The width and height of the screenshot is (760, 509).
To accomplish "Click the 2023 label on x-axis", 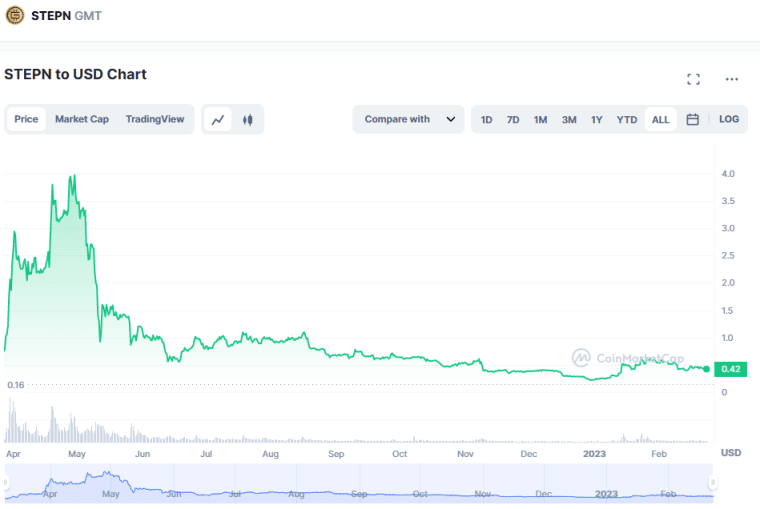I will [x=594, y=454].
